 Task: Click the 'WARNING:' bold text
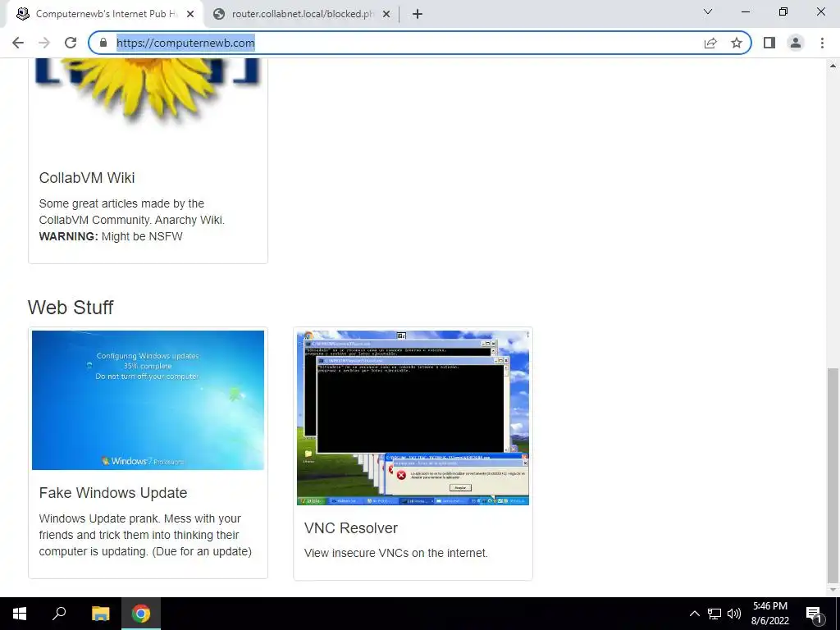point(69,237)
